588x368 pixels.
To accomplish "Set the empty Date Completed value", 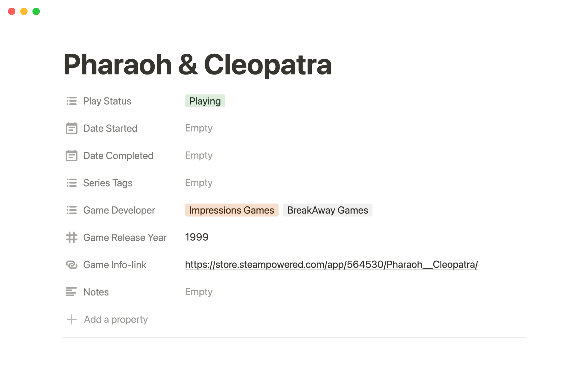I will [x=199, y=155].
